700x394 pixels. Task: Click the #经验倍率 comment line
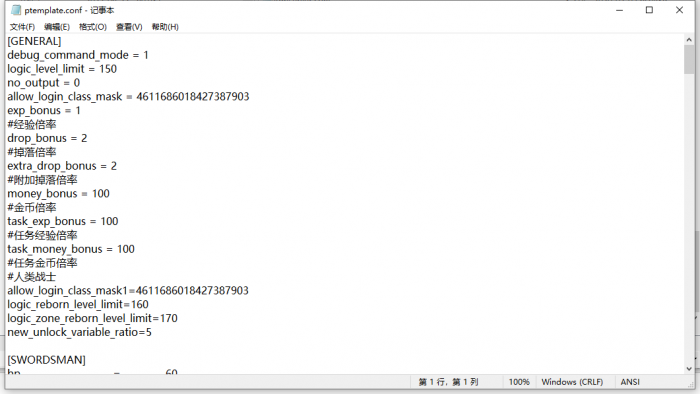(x=32, y=124)
